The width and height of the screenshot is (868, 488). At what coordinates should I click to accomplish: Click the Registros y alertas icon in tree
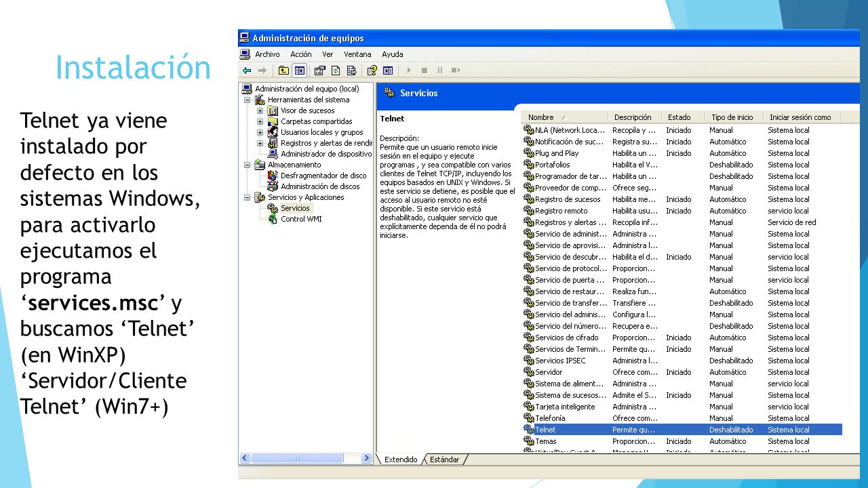pyautogui.click(x=273, y=143)
